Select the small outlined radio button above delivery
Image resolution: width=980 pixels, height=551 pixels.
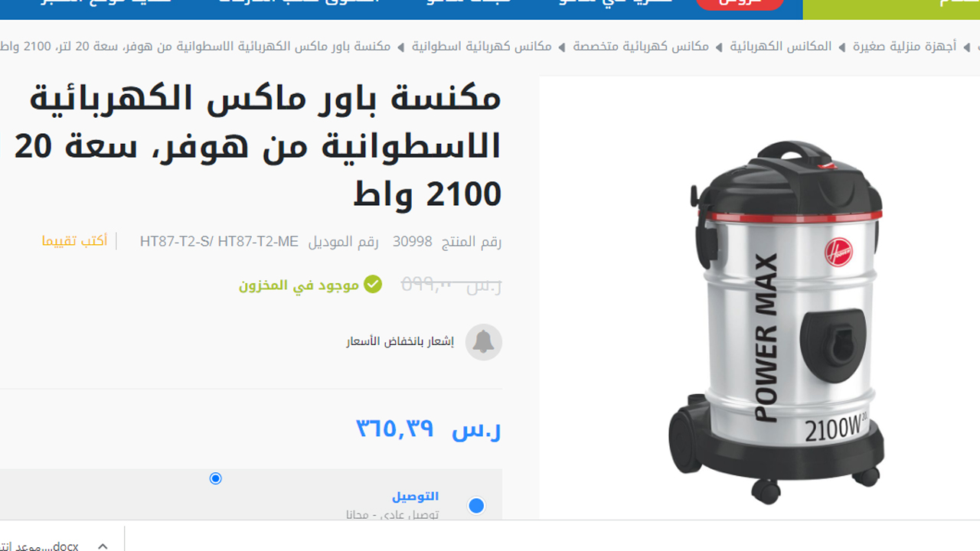coord(215,478)
